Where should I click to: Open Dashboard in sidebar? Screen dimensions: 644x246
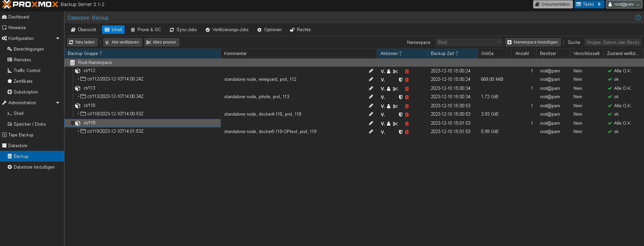point(32,17)
